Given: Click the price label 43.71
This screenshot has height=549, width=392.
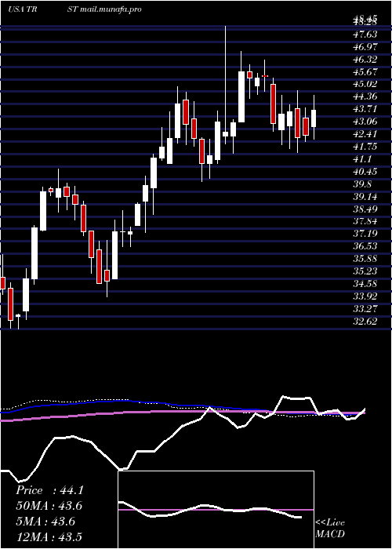Looking at the screenshot, I should click(365, 109).
